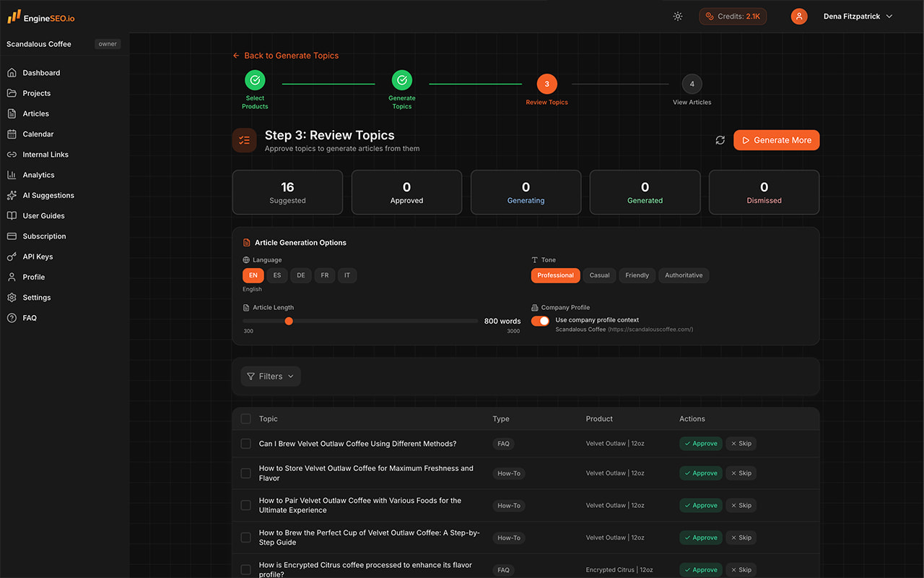
Task: Click the orange user avatar icon
Action: coord(799,16)
